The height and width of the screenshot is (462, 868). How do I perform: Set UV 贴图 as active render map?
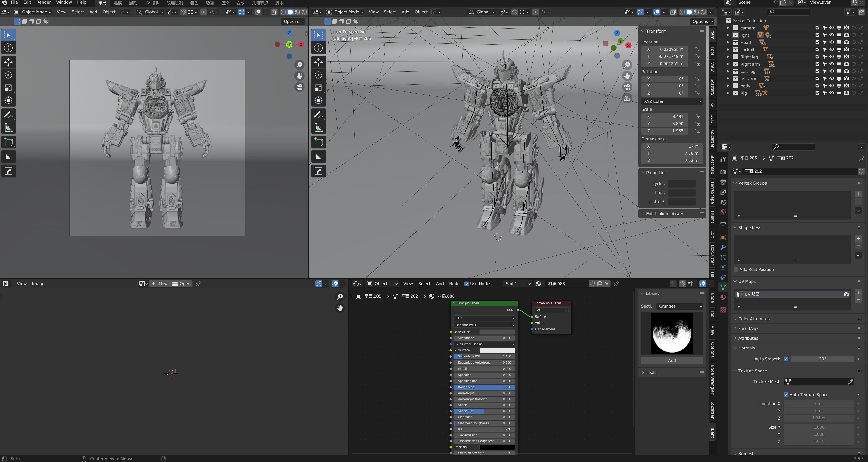846,294
